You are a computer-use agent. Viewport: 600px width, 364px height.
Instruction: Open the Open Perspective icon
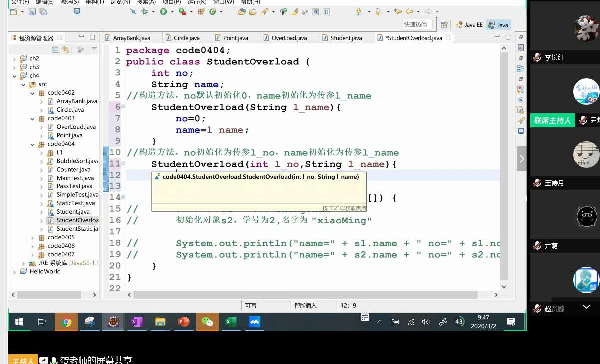point(444,25)
